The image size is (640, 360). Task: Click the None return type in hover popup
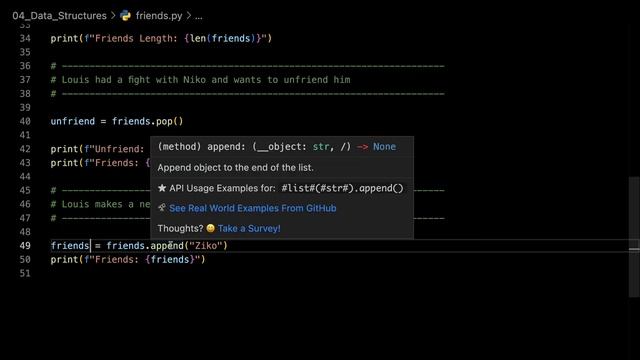[384, 147]
